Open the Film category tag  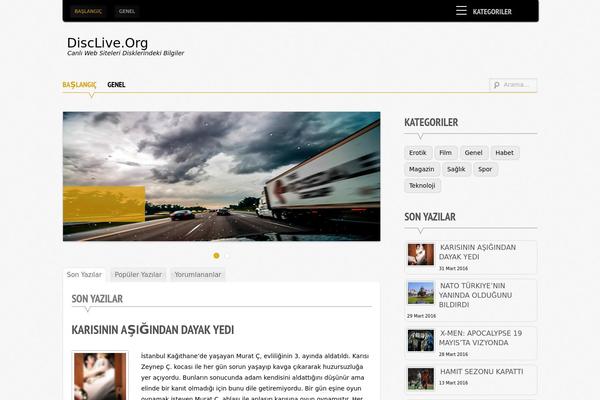coord(445,153)
